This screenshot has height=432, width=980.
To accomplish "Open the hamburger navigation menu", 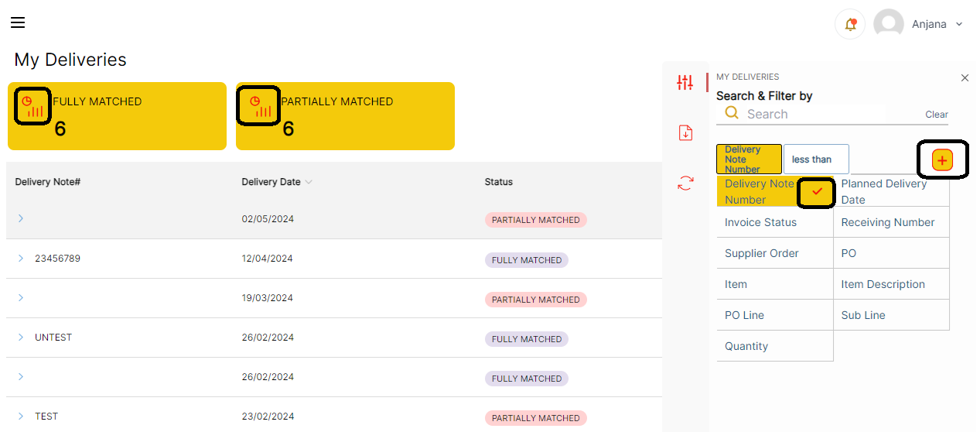I will tap(18, 22).
